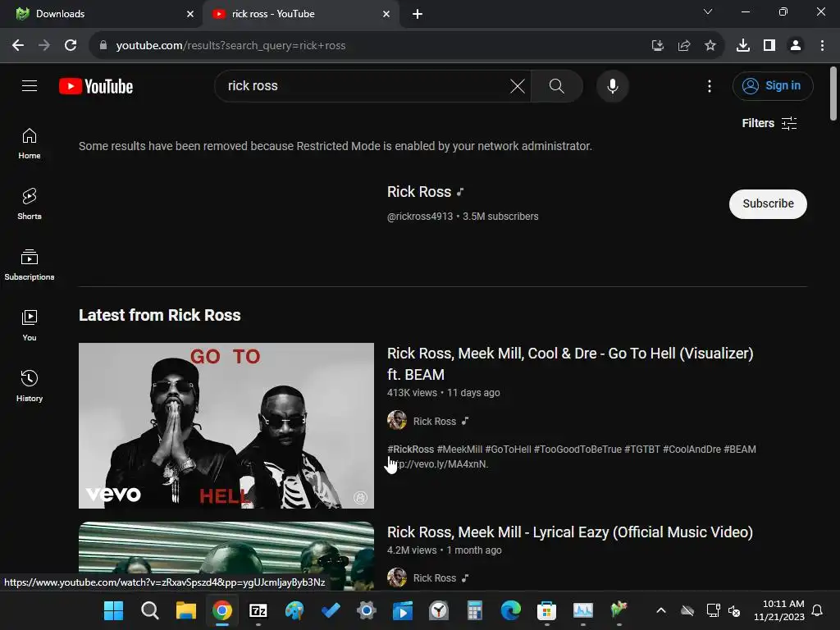840x630 pixels.
Task: Open Shorts in YouTube sidebar
Action: (30, 204)
